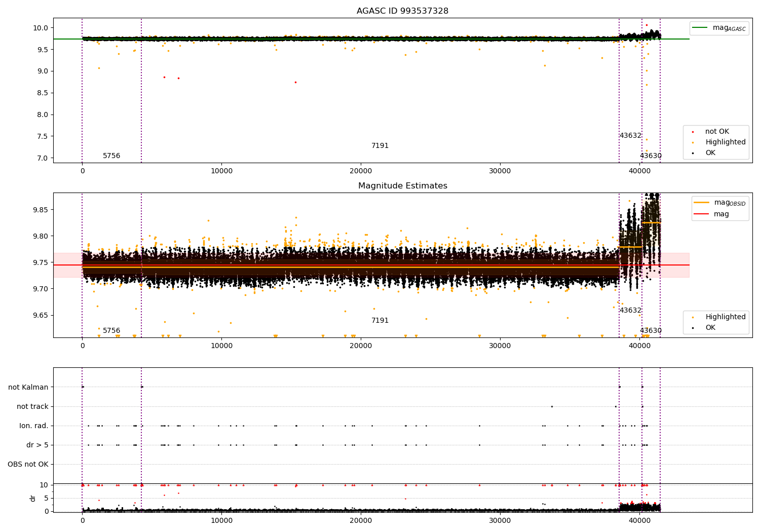This screenshot has height=532, width=760.
Task: Click the "7191" annotation in Magnitude Estimates plot
Action: pos(380,320)
